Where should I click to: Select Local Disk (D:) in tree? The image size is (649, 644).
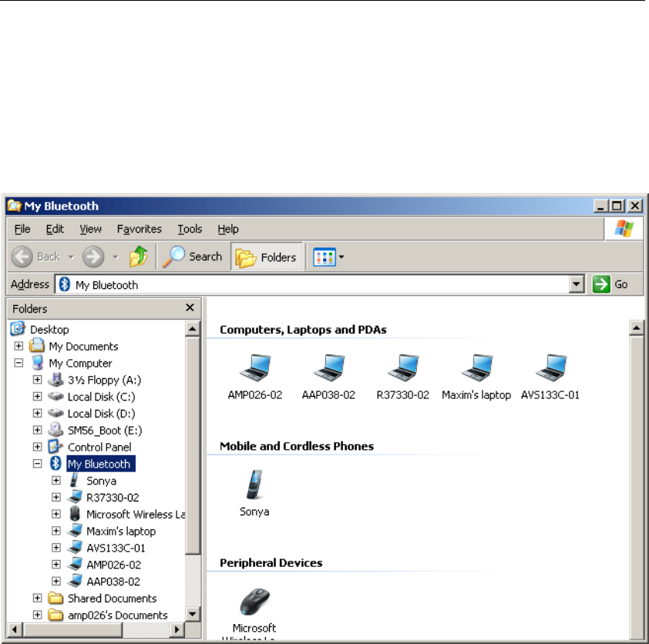(102, 414)
